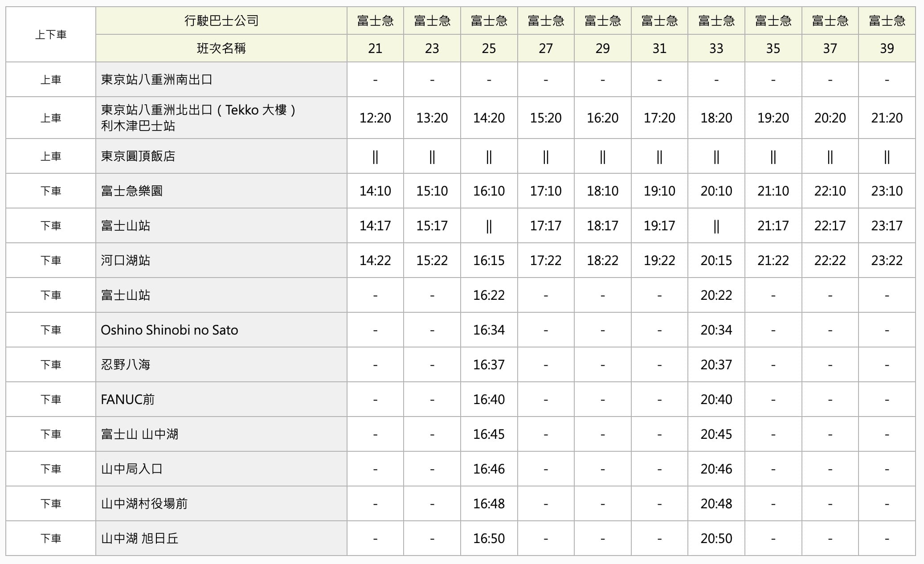Click the 15:20 departure time
This screenshot has height=564, width=924.
pyautogui.click(x=546, y=118)
